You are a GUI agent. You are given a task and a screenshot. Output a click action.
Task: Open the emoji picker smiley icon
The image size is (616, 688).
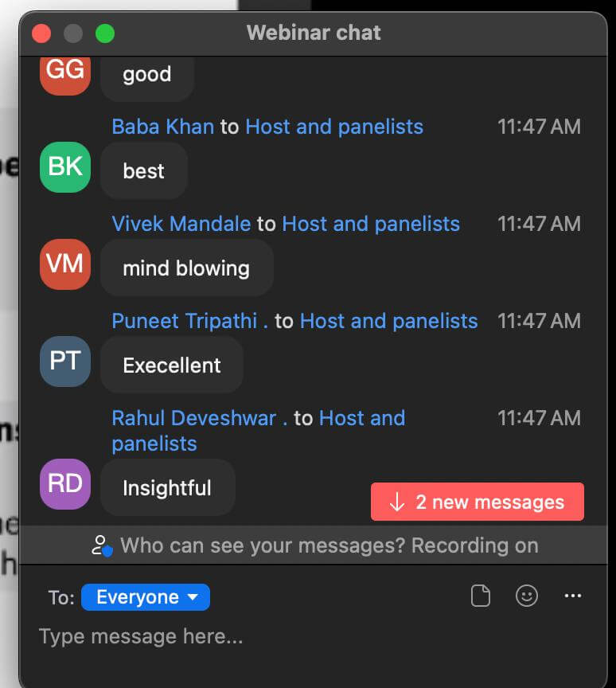(527, 596)
